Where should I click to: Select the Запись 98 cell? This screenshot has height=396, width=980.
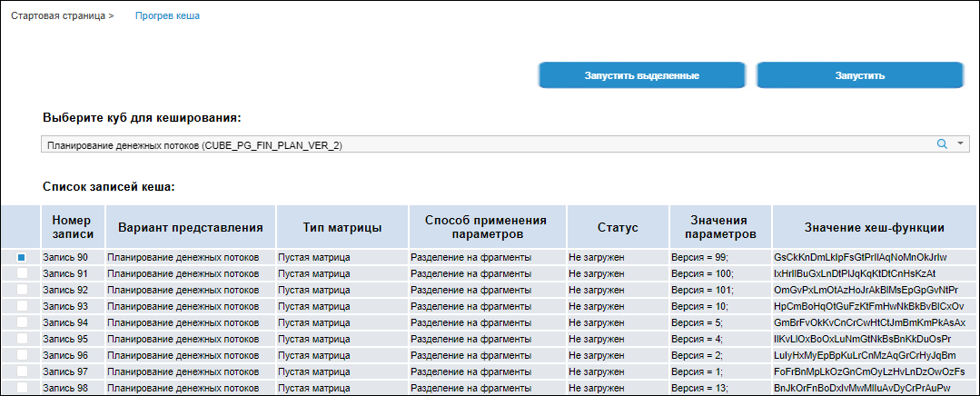pyautogui.click(x=73, y=388)
